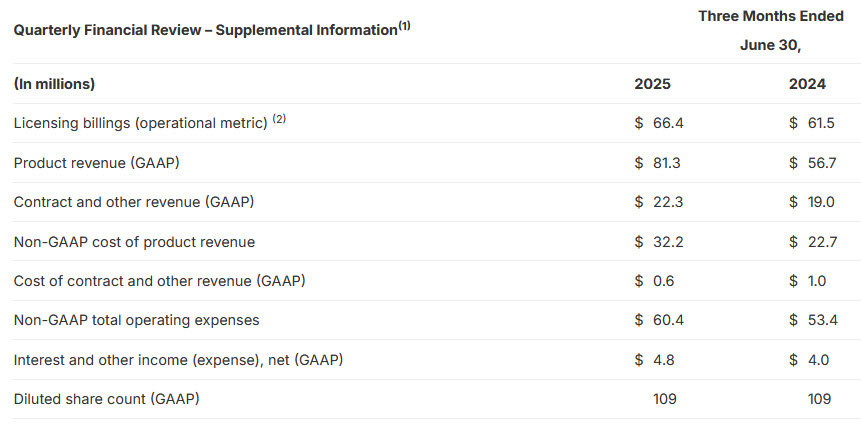Click the 2024 column header
Screen dimensions: 861x431
click(x=807, y=84)
